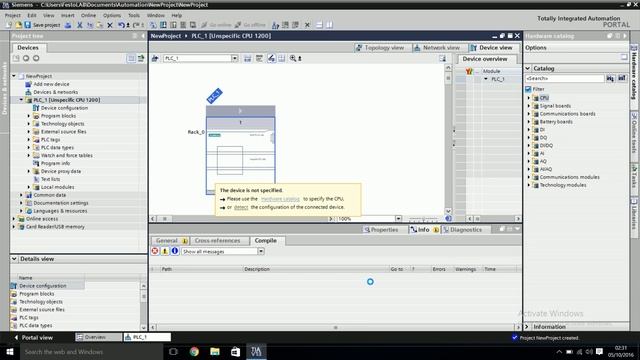Screen dimensions: 640x360
Task: Click the Windows search box
Action: 91,351
